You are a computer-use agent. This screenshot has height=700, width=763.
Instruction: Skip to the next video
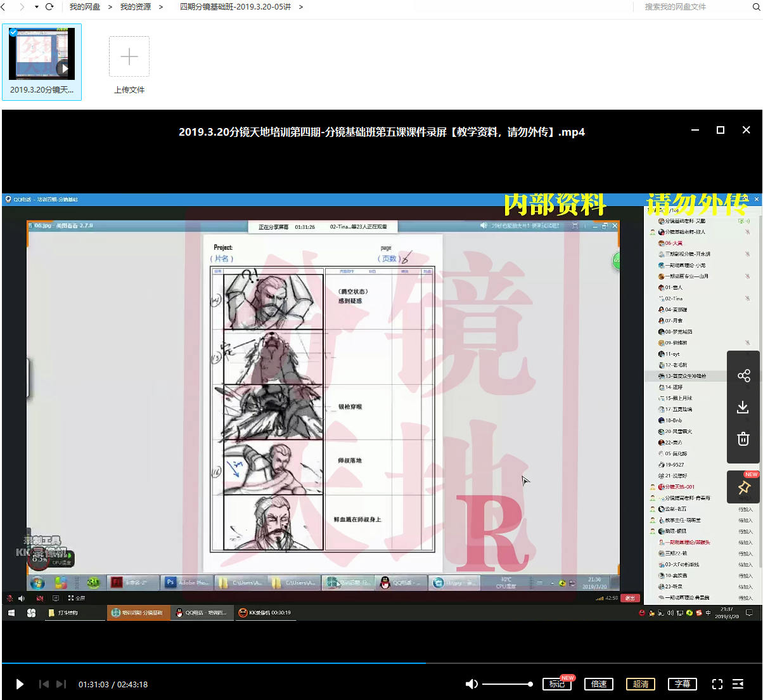[x=61, y=684]
